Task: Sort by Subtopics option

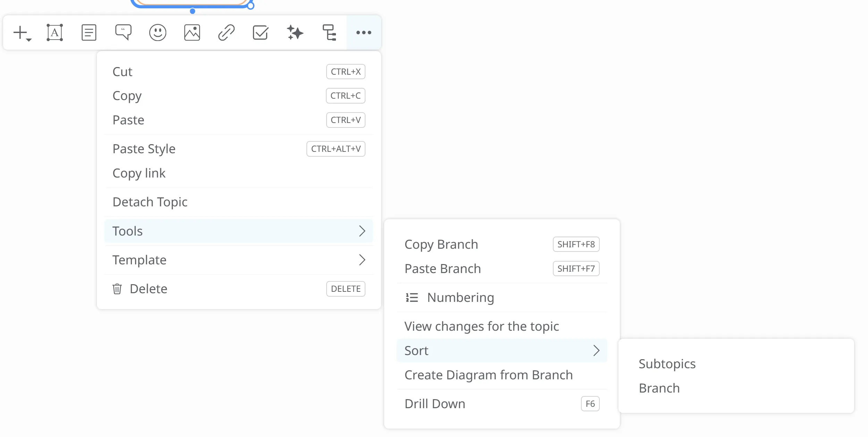Action: (x=667, y=364)
